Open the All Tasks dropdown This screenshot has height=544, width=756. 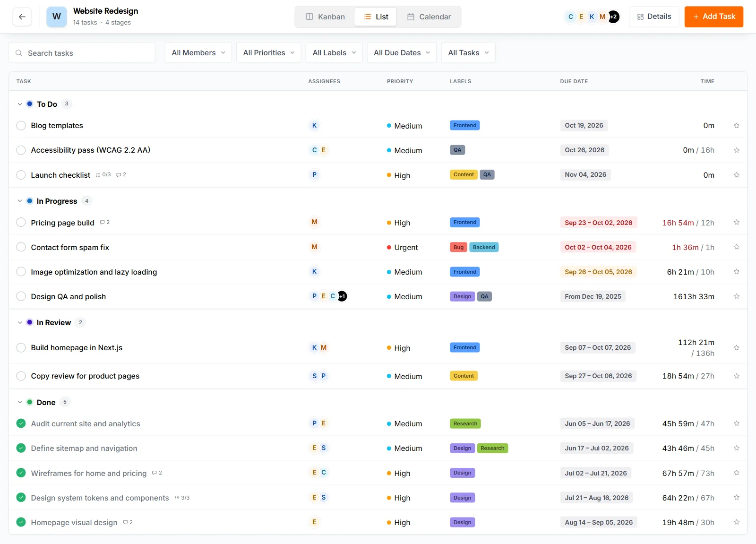tap(468, 52)
